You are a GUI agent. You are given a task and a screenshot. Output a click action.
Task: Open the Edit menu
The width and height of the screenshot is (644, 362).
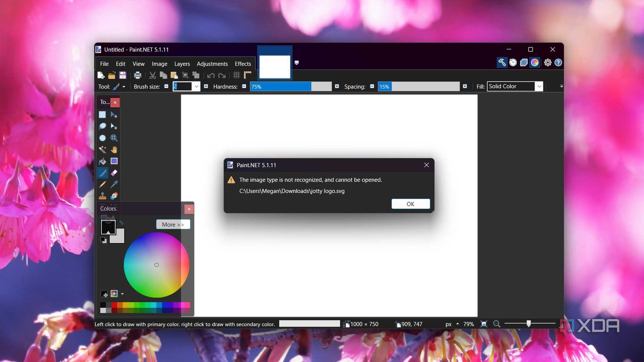tap(121, 64)
